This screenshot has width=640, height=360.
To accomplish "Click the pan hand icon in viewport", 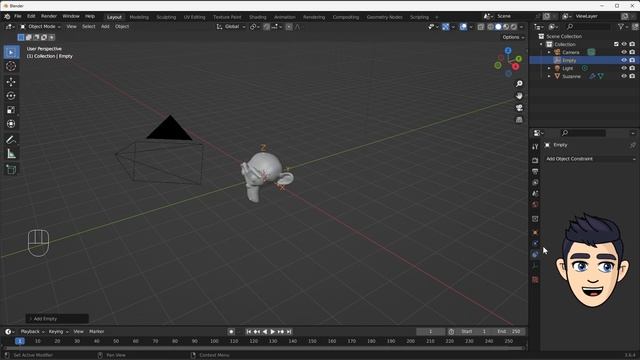I will [519, 96].
